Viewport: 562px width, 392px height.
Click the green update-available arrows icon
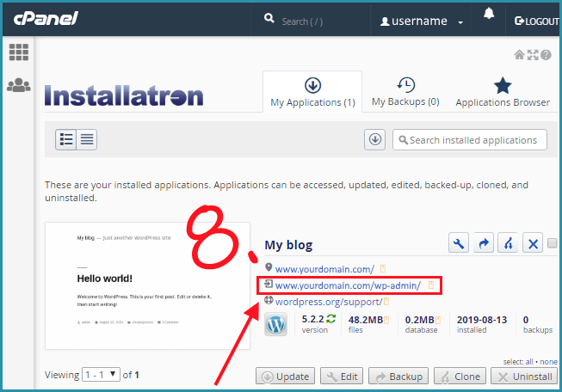(x=330, y=318)
